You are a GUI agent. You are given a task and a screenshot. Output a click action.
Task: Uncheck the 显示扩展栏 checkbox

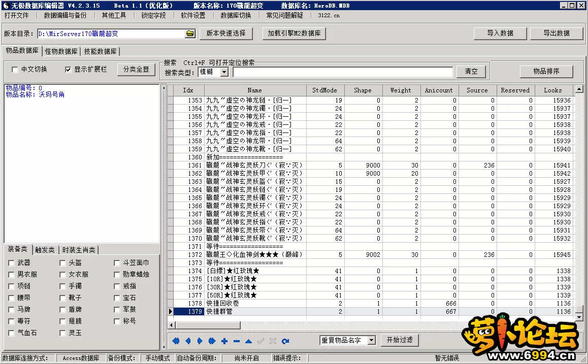pos(68,70)
